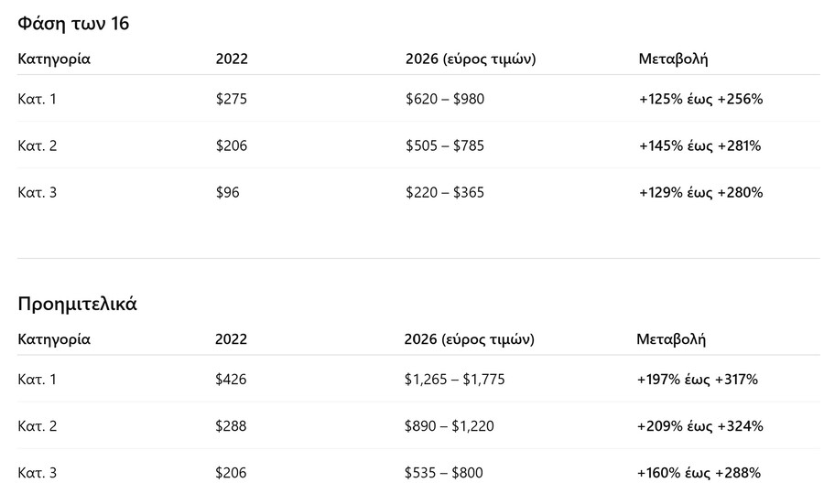This screenshot has width=824, height=504.
Task: Click the "2022" column header in Προημιτελικά table
Action: [x=231, y=339]
